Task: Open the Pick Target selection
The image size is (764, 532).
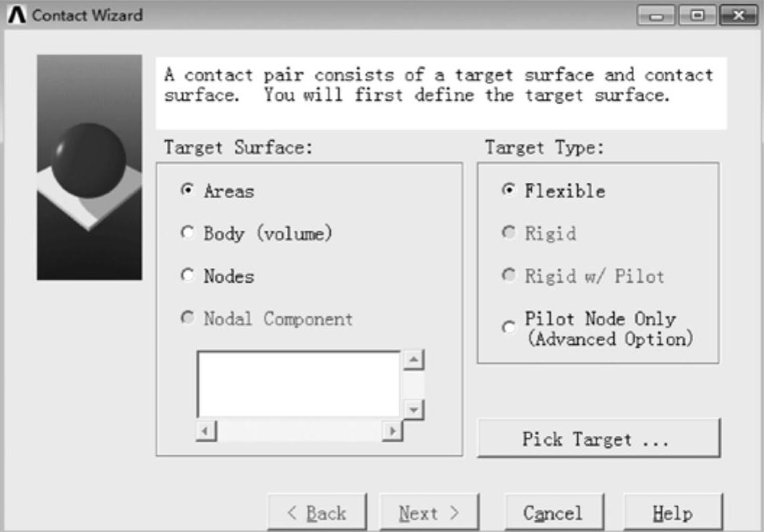Action: point(598,439)
